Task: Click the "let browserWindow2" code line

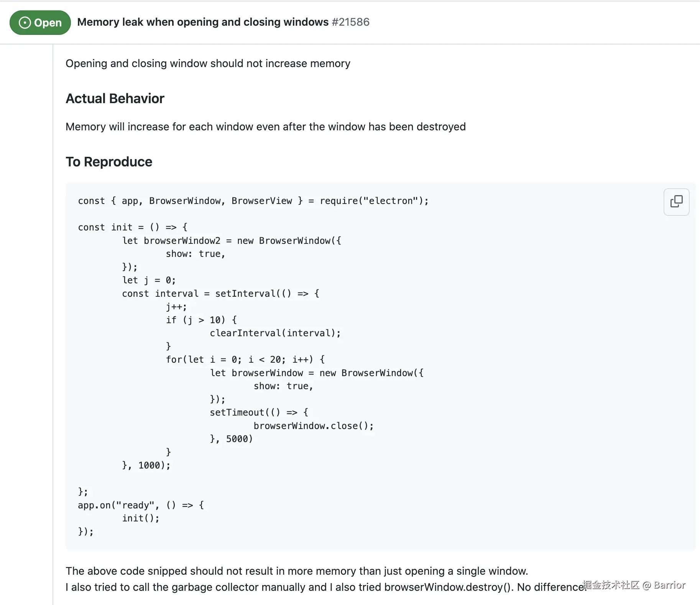Action: point(231,241)
